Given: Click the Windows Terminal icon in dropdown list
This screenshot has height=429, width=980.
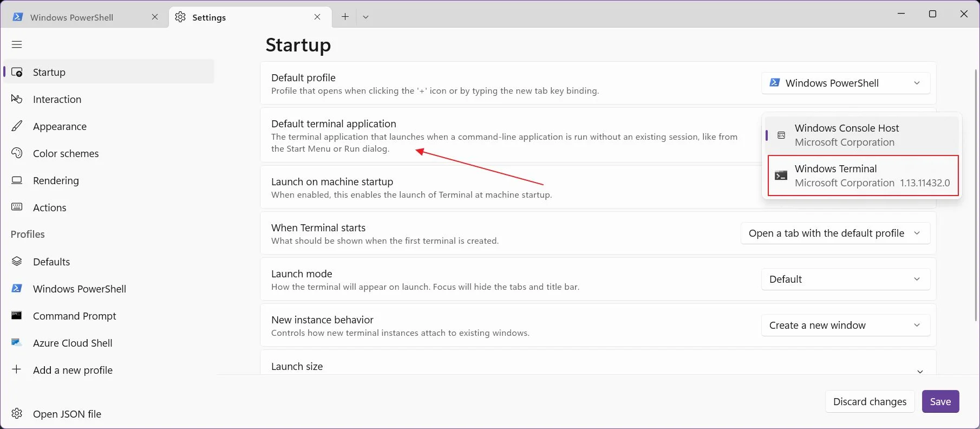Looking at the screenshot, I should [x=781, y=175].
